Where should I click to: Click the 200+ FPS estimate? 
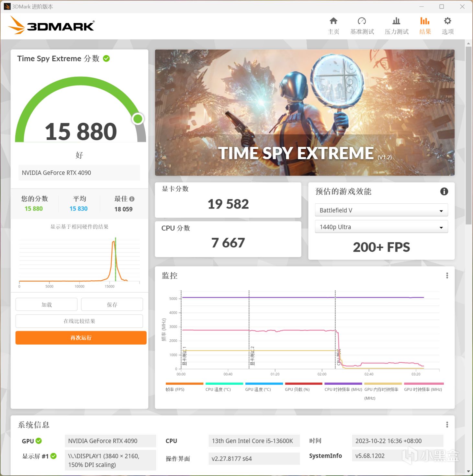[381, 247]
